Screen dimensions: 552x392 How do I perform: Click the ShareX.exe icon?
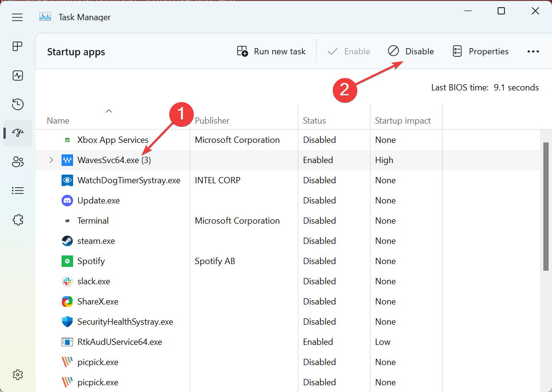pos(67,302)
